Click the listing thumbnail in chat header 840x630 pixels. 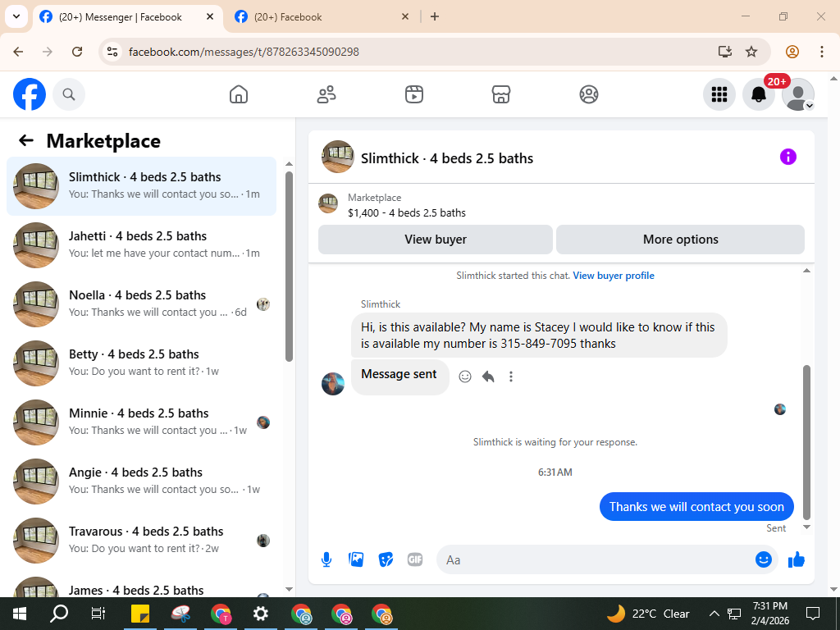click(337, 157)
